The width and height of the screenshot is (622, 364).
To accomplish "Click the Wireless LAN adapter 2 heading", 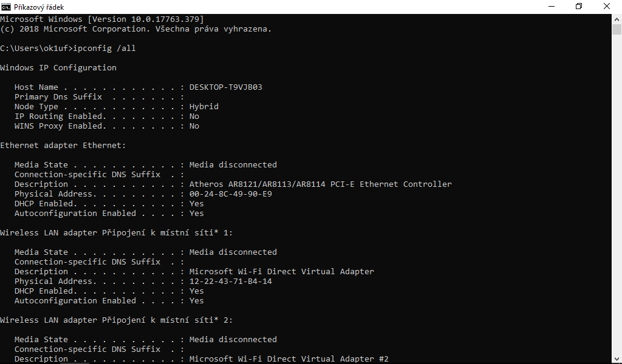I will click(117, 320).
